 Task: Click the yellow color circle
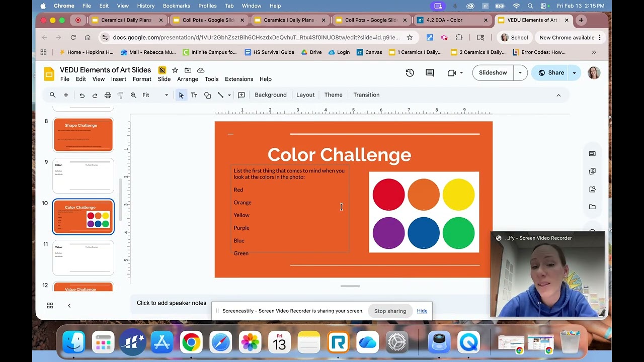pos(458,195)
